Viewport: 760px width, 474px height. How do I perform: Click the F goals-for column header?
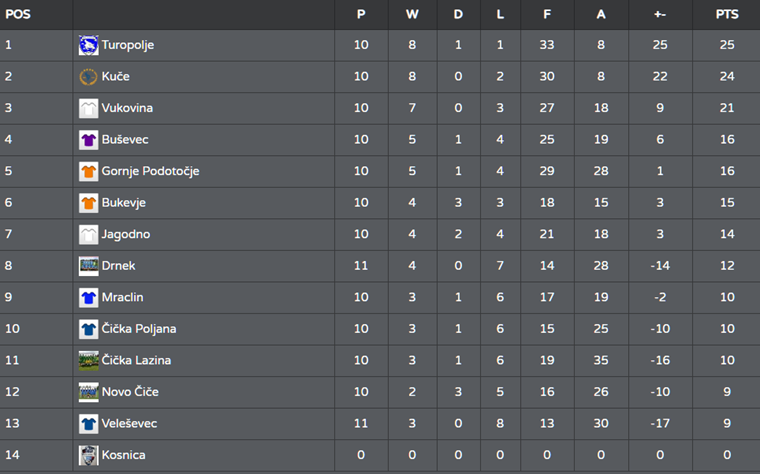coord(547,15)
